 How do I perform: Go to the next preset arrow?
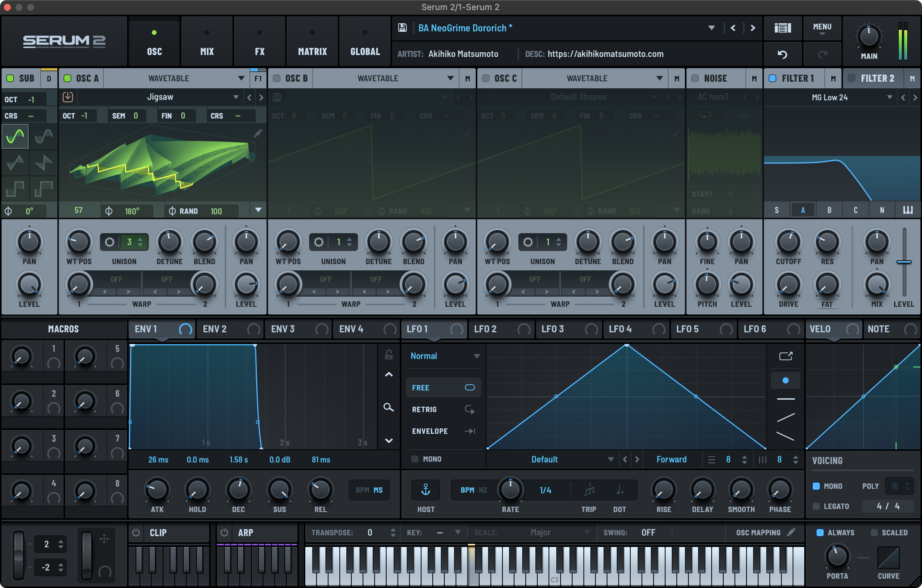pos(753,28)
